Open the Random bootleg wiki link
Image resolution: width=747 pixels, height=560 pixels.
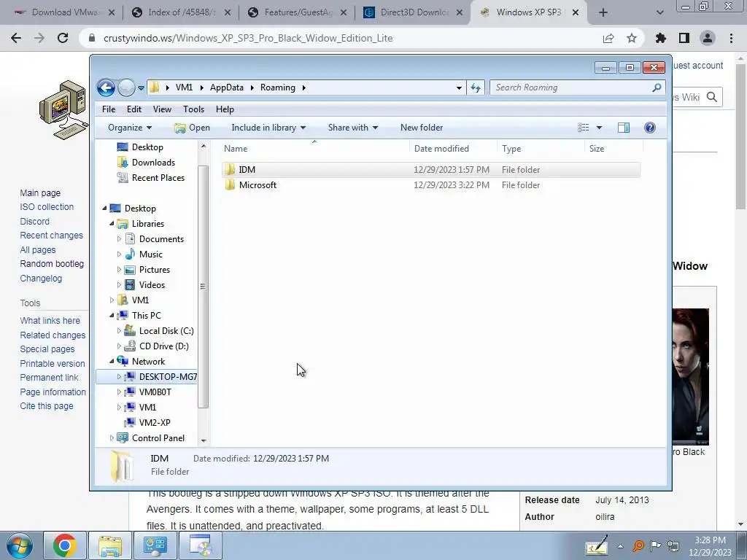click(x=52, y=264)
